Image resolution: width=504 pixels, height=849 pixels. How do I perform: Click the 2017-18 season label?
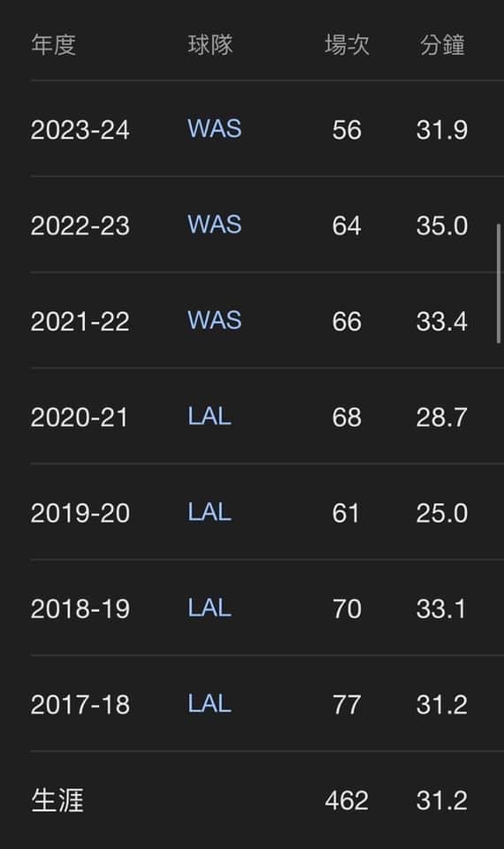tap(80, 705)
